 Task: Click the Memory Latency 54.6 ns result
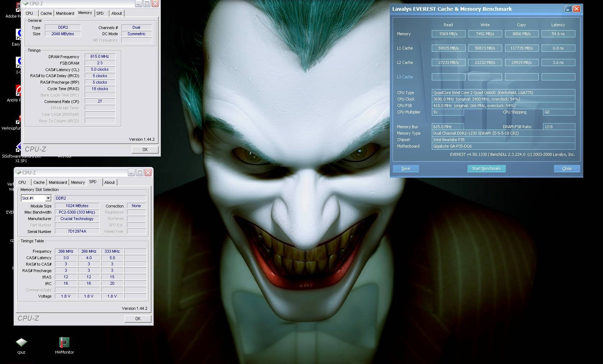(558, 34)
